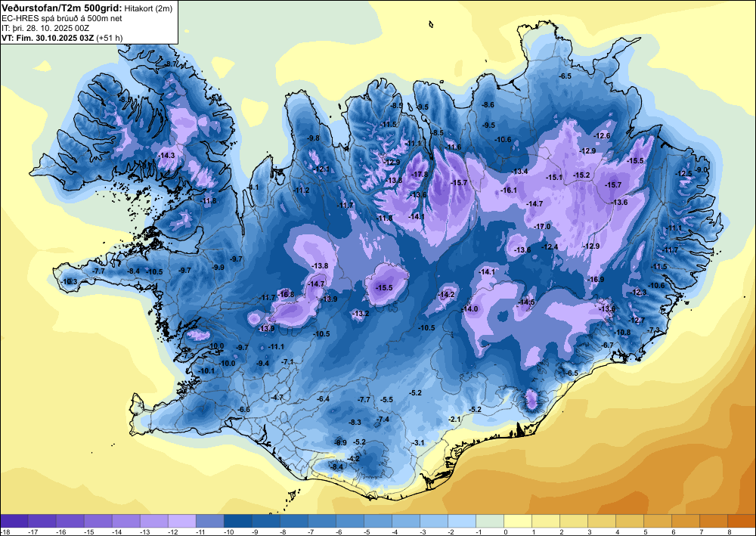Click the -13.4 temperature label
This screenshot has width=756, height=536.
pos(520,172)
